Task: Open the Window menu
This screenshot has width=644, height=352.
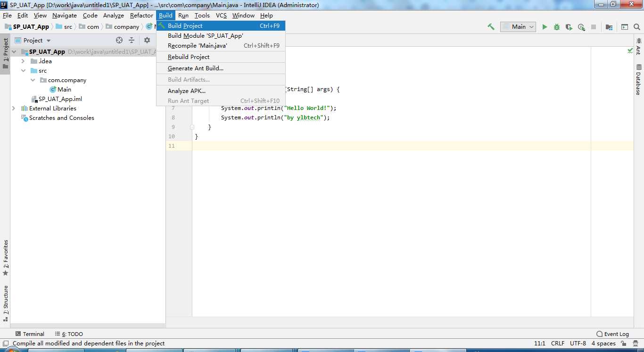Action: pyautogui.click(x=243, y=16)
